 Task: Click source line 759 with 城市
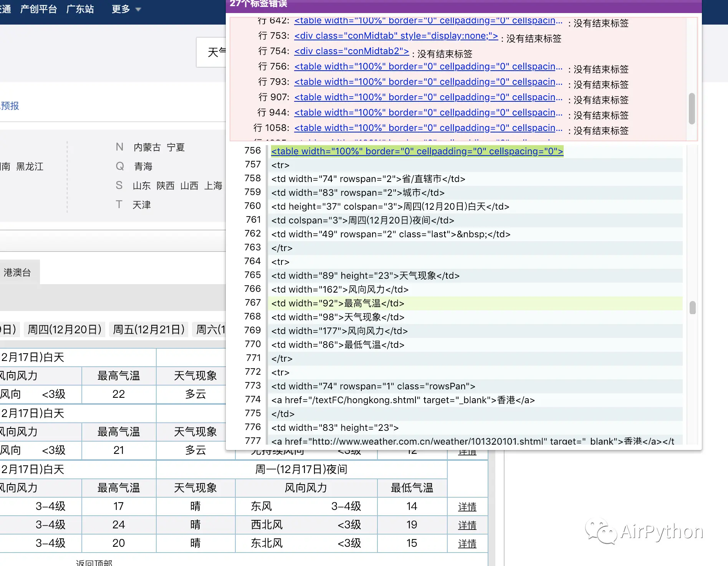pyautogui.click(x=476, y=193)
